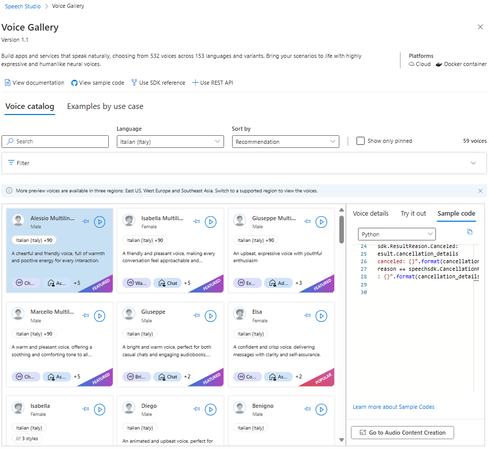The width and height of the screenshot is (489, 449).
Task: Pin the Diego voice
Action: (x=197, y=409)
